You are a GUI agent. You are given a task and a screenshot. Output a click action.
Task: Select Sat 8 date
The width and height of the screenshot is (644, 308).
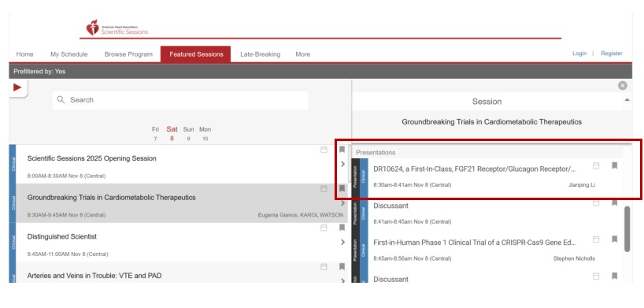(172, 134)
